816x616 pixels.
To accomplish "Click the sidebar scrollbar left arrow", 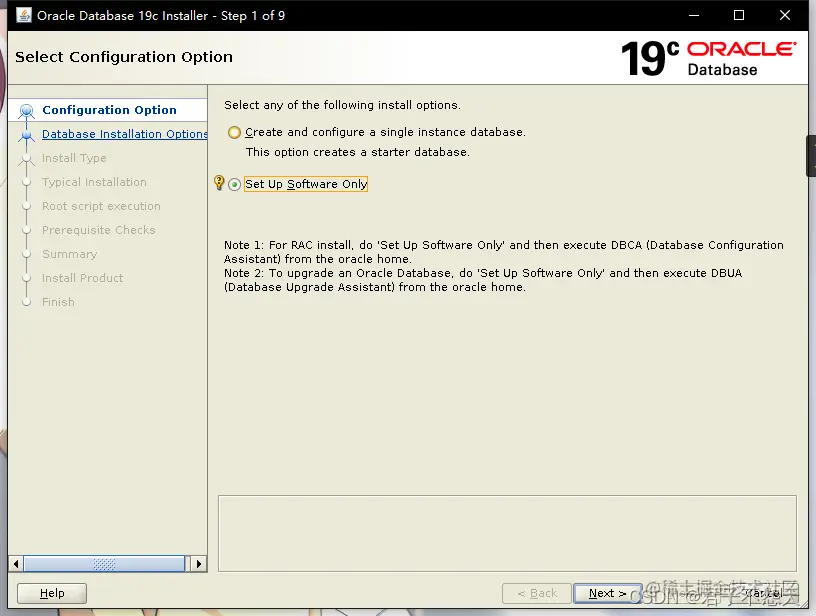I will pos(16,564).
